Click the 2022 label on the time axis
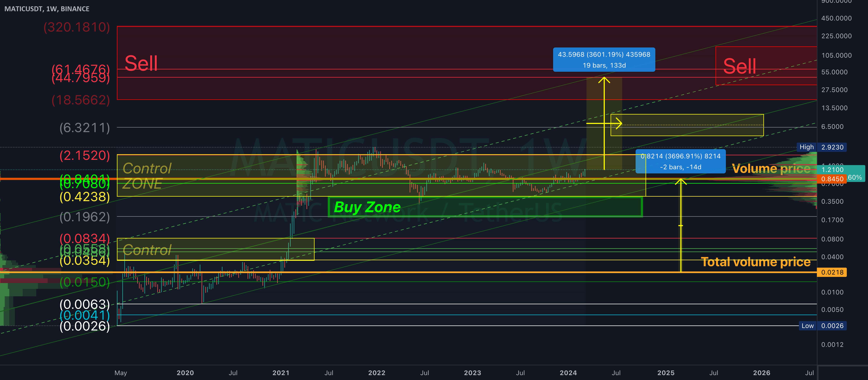Image resolution: width=868 pixels, height=380 pixels. (377, 373)
